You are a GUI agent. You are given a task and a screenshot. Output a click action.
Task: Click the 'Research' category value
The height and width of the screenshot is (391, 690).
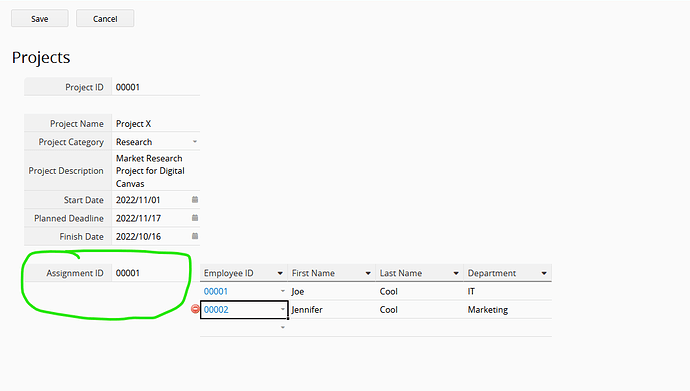pos(134,142)
